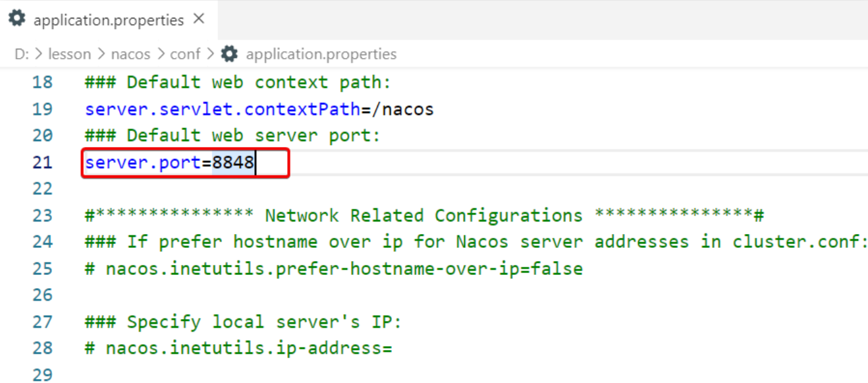Place the cursor after nacos.inetutils.ip-address=
Image resolution: width=868 pixels, height=383 pixels.
393,348
